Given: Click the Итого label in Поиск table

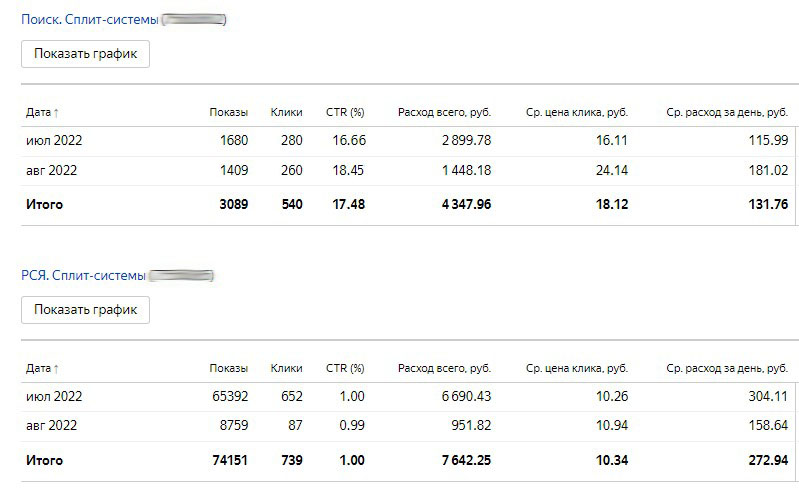Looking at the screenshot, I should [45, 205].
